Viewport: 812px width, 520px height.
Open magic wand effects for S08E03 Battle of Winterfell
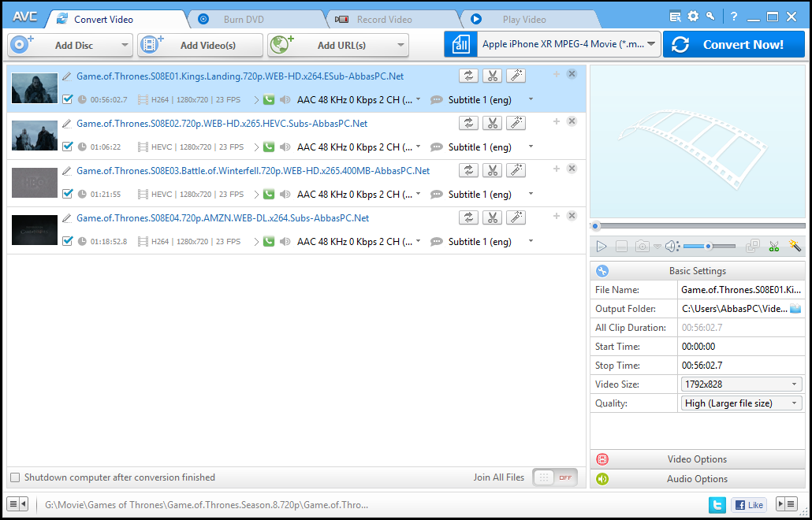[x=516, y=170]
